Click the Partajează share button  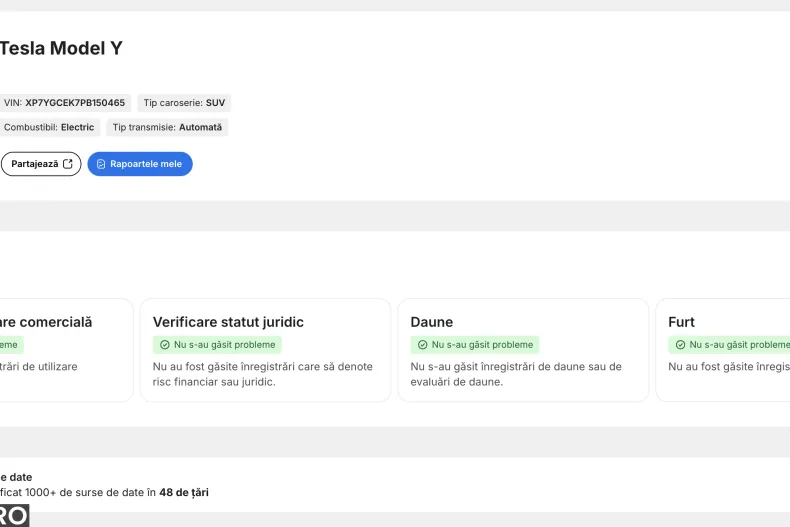pyautogui.click(x=41, y=164)
